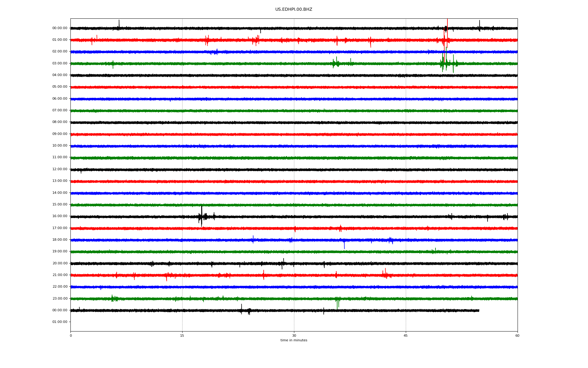Click the large green burst on the 03:00:00 trace

446,63
